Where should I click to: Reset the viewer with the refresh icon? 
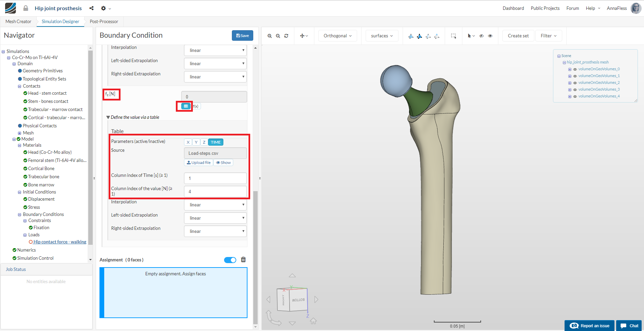pos(286,36)
